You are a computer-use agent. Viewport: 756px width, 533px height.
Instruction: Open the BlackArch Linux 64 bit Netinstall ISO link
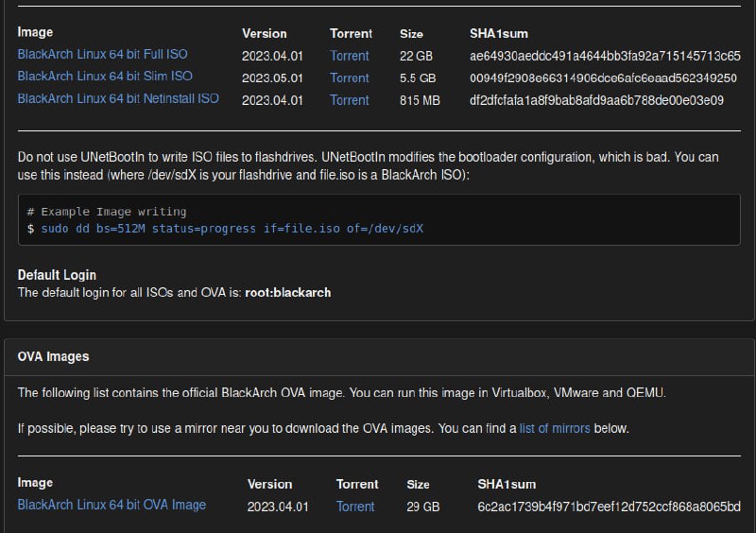(118, 98)
